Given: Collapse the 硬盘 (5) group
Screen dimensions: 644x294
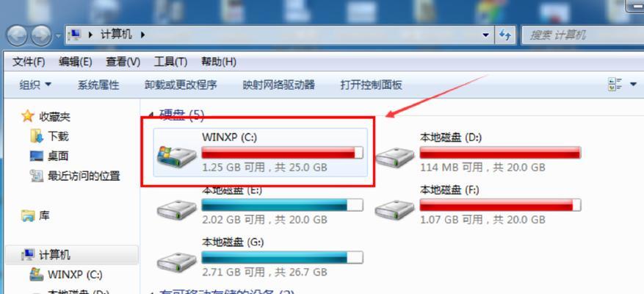Looking at the screenshot, I should [x=151, y=114].
